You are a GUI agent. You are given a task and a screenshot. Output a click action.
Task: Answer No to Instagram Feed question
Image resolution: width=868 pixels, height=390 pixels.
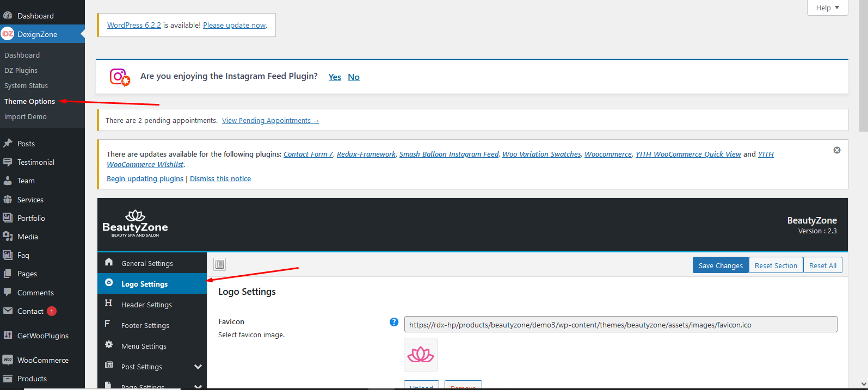point(354,77)
